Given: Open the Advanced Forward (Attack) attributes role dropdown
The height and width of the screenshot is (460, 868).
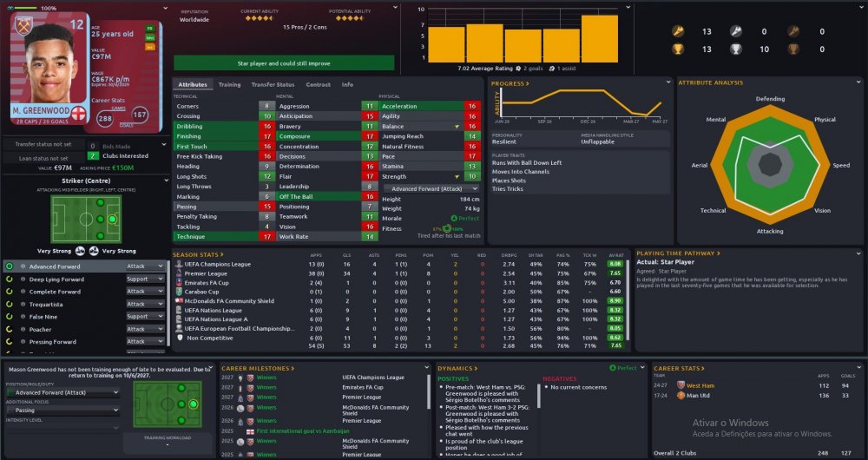Looking at the screenshot, I should (x=431, y=188).
